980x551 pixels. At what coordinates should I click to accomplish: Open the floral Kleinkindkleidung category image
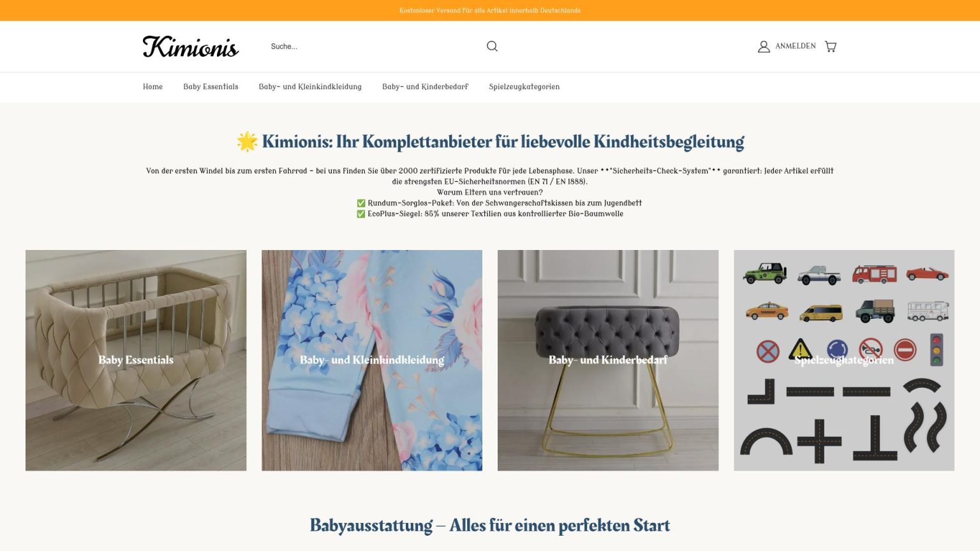[372, 360]
